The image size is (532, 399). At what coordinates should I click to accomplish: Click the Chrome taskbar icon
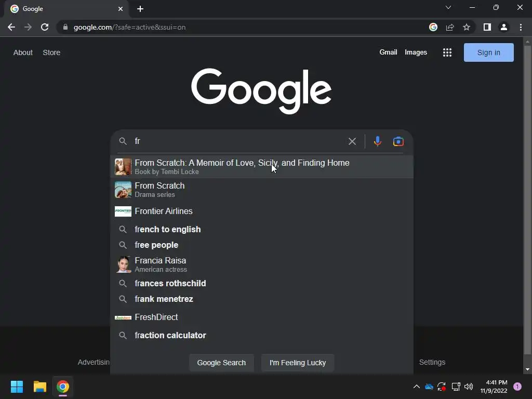[63, 387]
